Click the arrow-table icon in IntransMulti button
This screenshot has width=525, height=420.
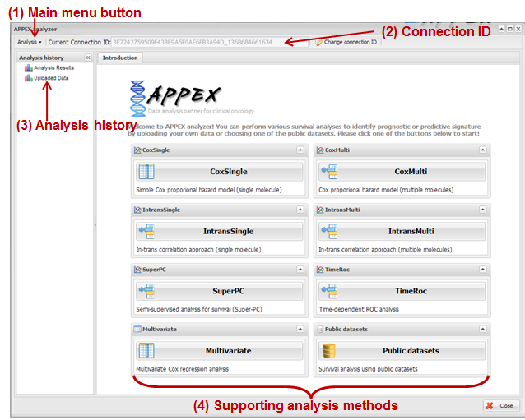pyautogui.click(x=329, y=232)
